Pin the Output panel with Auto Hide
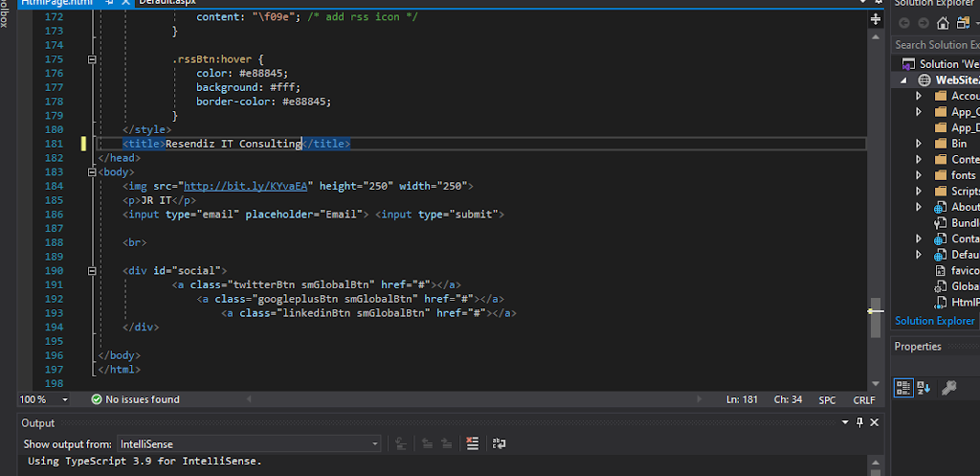980x476 pixels. [x=860, y=422]
